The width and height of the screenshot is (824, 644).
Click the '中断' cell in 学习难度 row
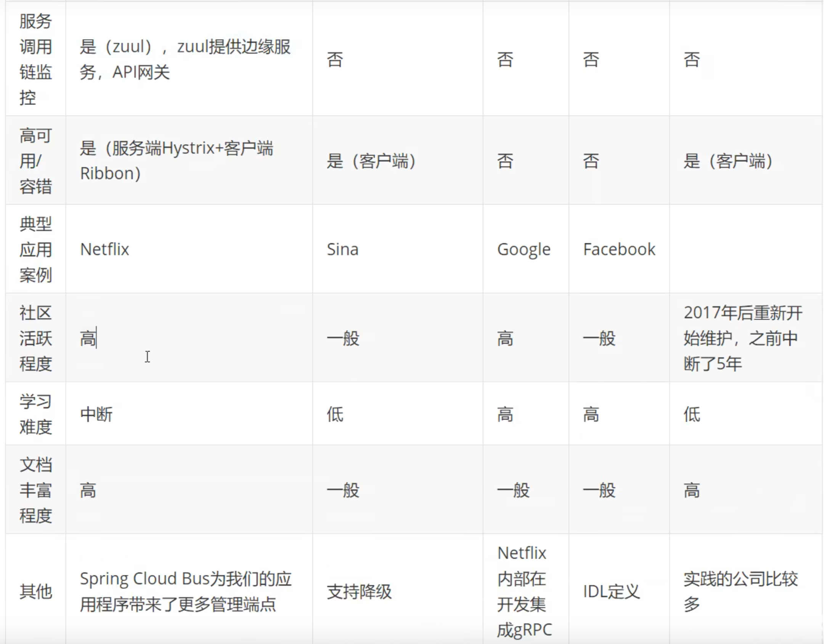(x=96, y=414)
